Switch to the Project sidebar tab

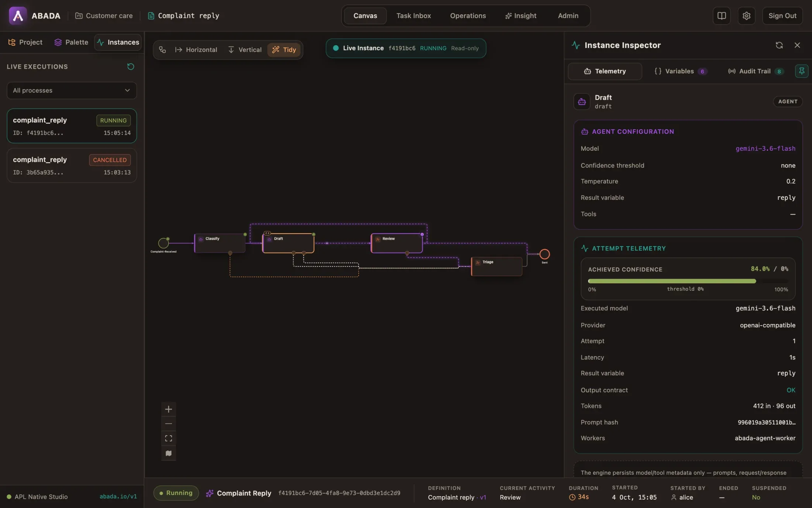(25, 42)
